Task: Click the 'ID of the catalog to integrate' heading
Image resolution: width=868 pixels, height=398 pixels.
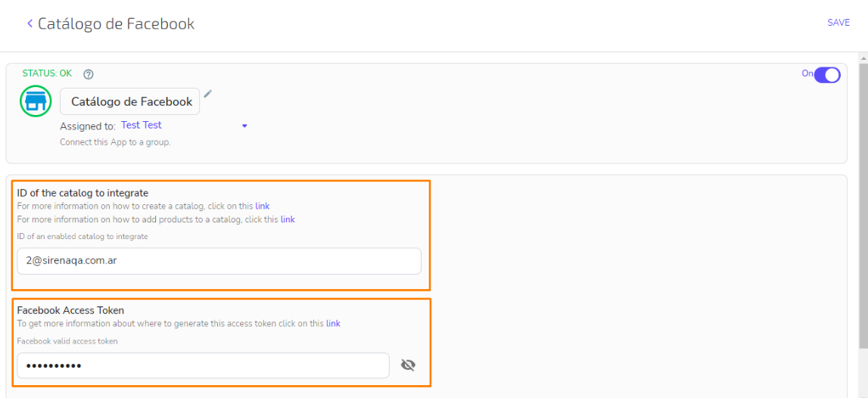Action: point(82,193)
